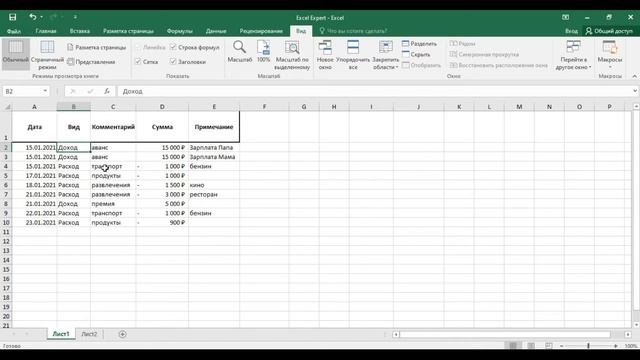Toggle the Headings (Заголовки) checkbox
The height and width of the screenshot is (360, 640).
coord(188,62)
